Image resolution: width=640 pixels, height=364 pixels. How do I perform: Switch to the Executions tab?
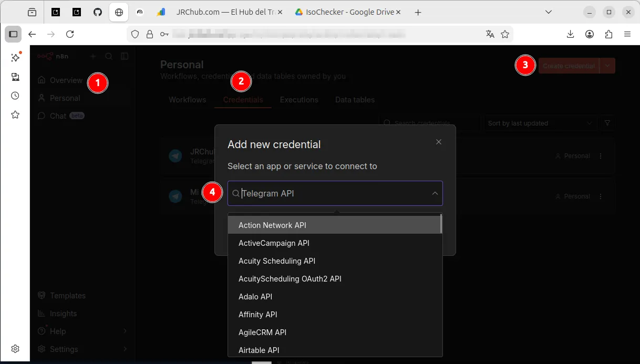[x=299, y=100]
